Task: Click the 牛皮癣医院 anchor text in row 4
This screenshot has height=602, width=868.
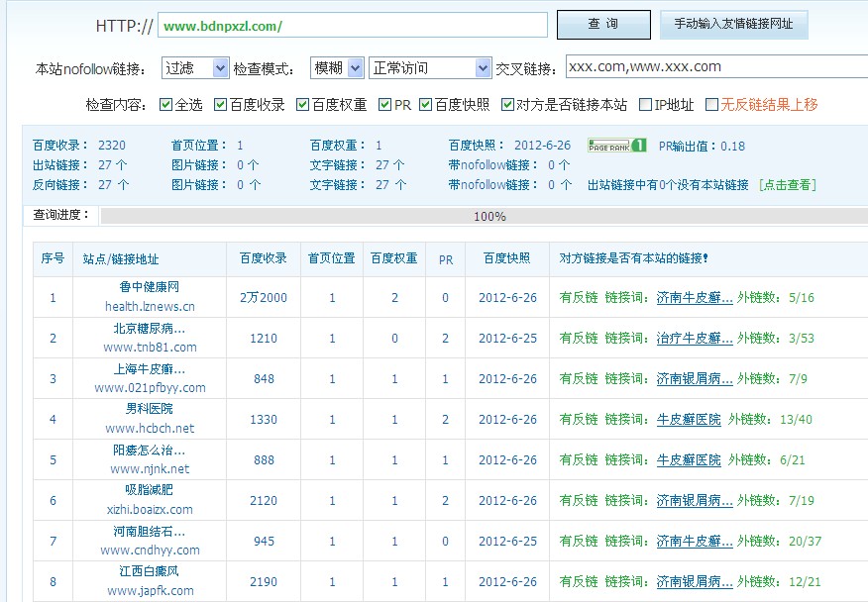Action: point(689,420)
